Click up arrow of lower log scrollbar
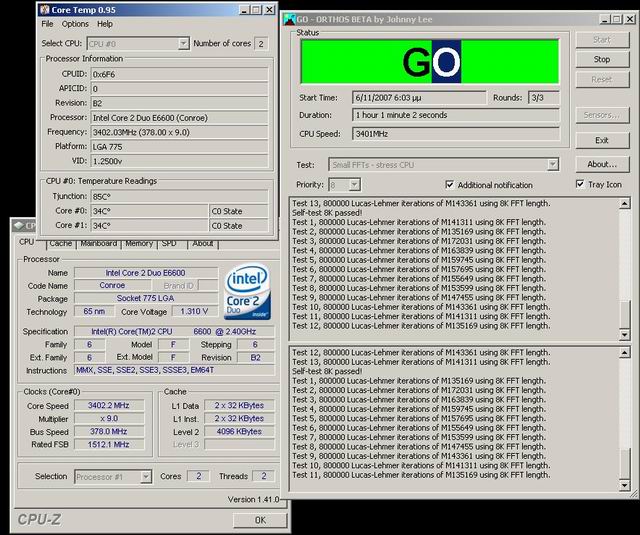The image size is (640, 535). (x=624, y=353)
